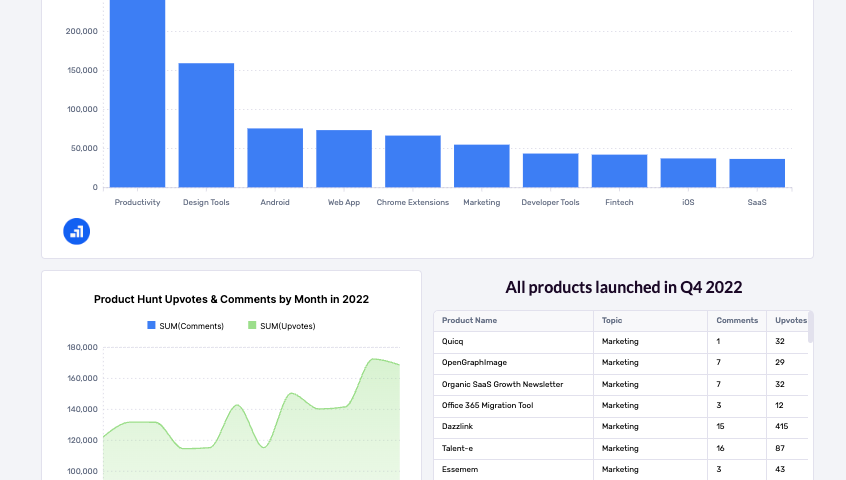Click the blue SUM(Comments) legend swatch
846x480 pixels.
(x=151, y=325)
